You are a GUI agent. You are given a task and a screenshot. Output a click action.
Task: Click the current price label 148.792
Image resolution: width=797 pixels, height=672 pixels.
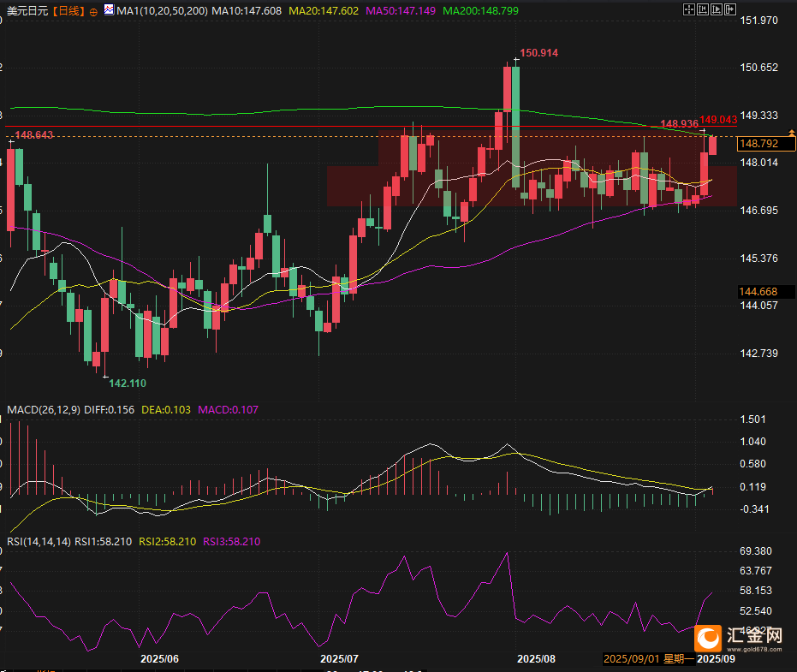point(758,144)
